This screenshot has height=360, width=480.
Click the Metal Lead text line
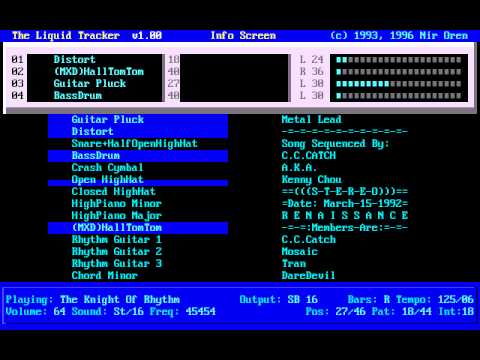(311, 119)
